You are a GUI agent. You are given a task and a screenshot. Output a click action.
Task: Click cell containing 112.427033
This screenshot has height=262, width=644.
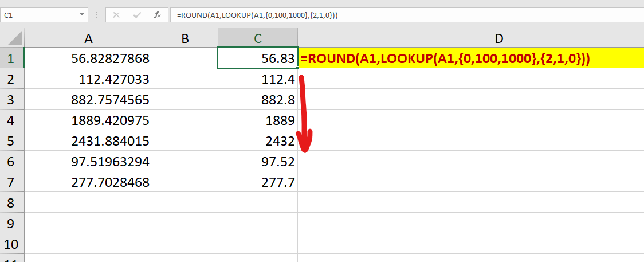pos(88,79)
